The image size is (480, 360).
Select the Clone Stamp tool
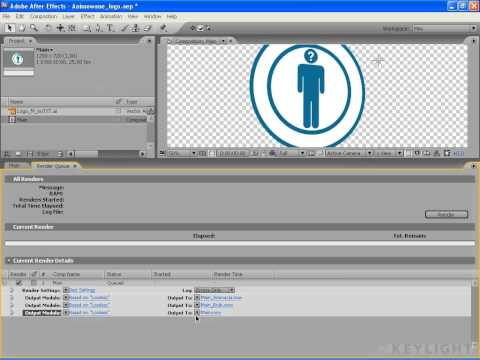point(135,28)
